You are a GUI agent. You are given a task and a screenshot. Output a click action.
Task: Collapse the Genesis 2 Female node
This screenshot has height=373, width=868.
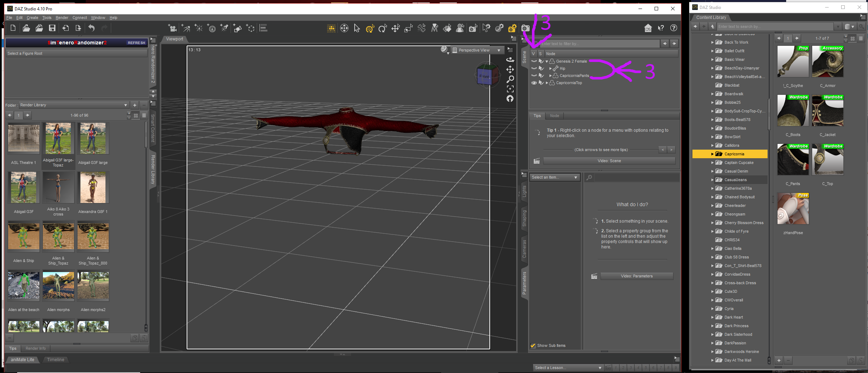(547, 61)
